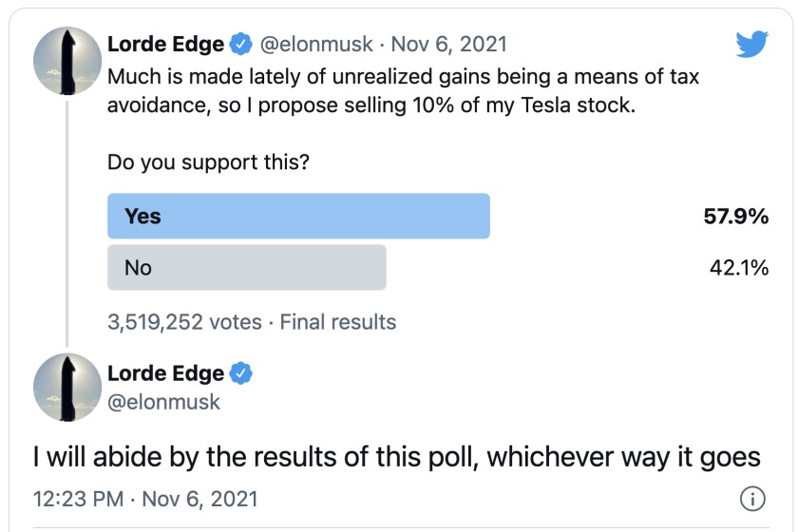Image resolution: width=798 pixels, height=532 pixels.
Task: Select the Yes poll option bar
Action: click(x=298, y=217)
